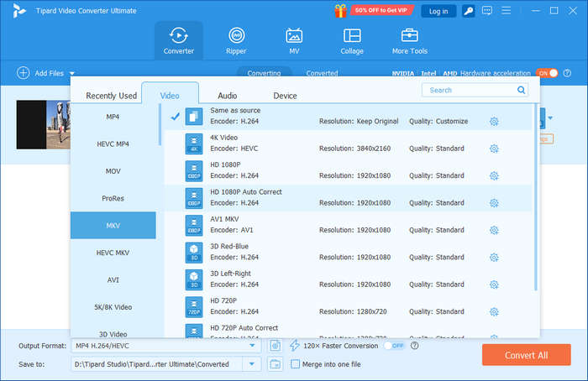Click the 120x faster conversion help icon
The width and height of the screenshot is (588, 381).
pos(414,346)
